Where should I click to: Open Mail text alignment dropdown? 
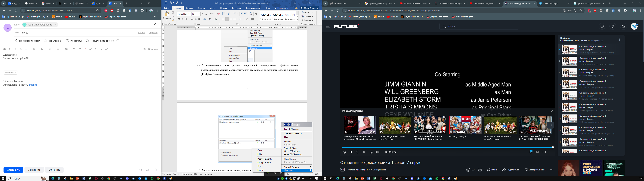tap(51, 49)
